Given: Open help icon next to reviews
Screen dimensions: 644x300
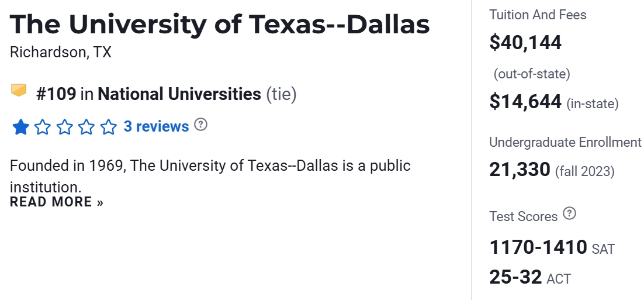Looking at the screenshot, I should coord(200,125).
